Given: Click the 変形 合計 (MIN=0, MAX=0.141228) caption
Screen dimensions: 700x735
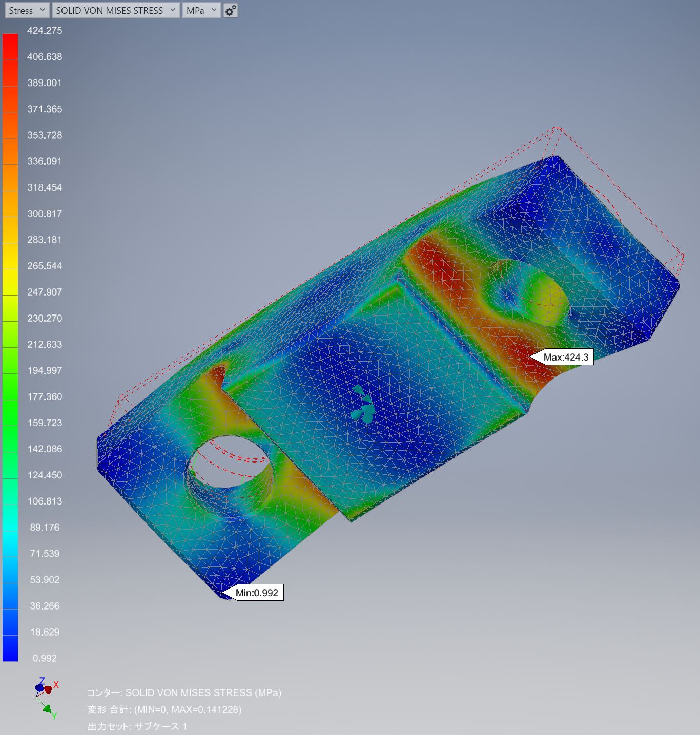Looking at the screenshot, I should (164, 709).
